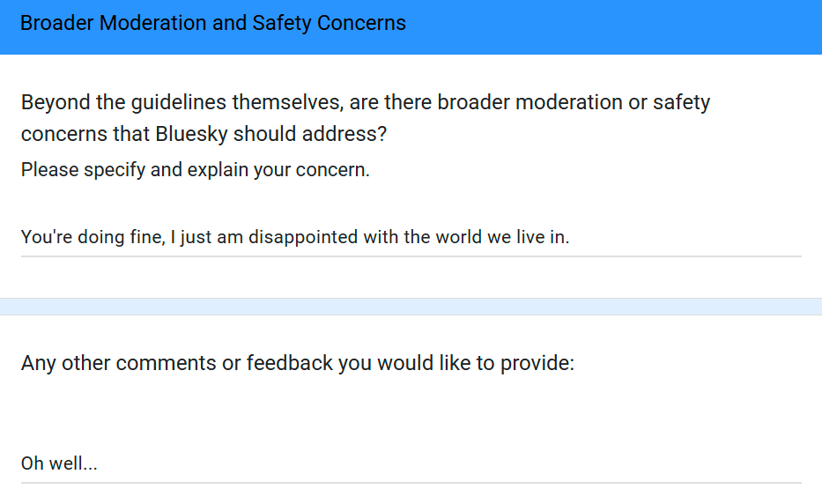This screenshot has width=822, height=504.
Task: Click the 'Any other comments or feedback' question
Action: tap(298, 362)
